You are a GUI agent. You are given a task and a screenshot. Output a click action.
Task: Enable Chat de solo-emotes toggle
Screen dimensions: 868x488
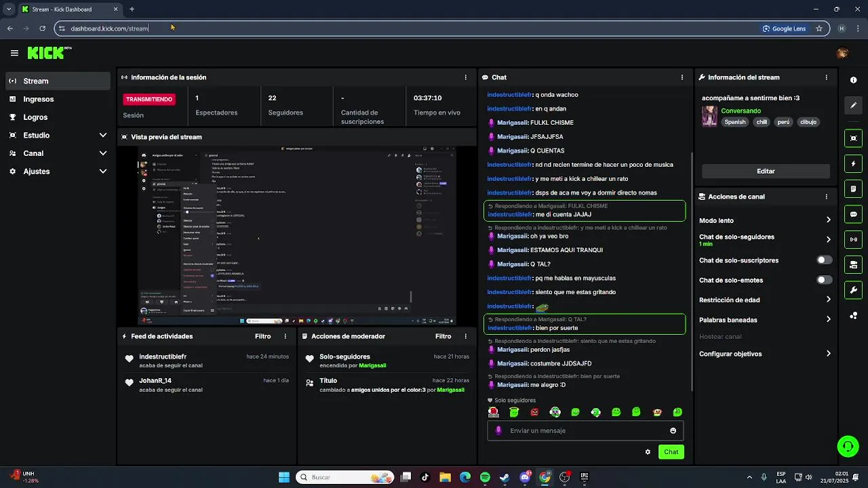824,280
